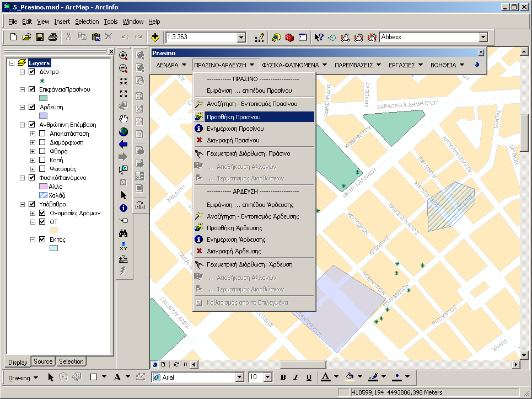Click the Fixed Zoom In icon
This screenshot has width=532, height=399.
tap(123, 81)
